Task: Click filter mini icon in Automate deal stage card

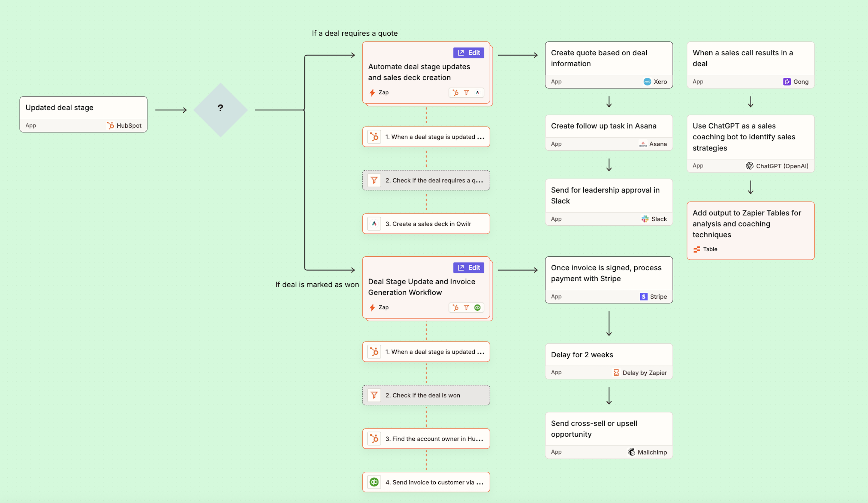Action: pyautogui.click(x=466, y=92)
